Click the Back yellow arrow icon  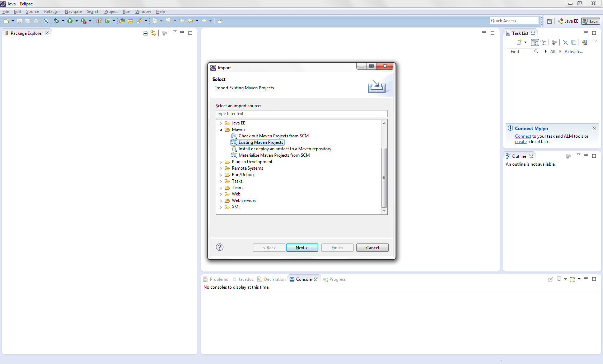(x=190, y=21)
